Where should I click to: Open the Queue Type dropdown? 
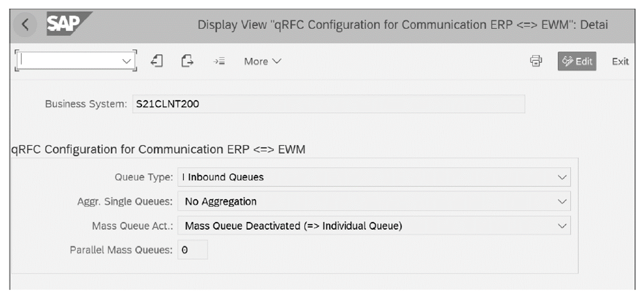click(562, 177)
